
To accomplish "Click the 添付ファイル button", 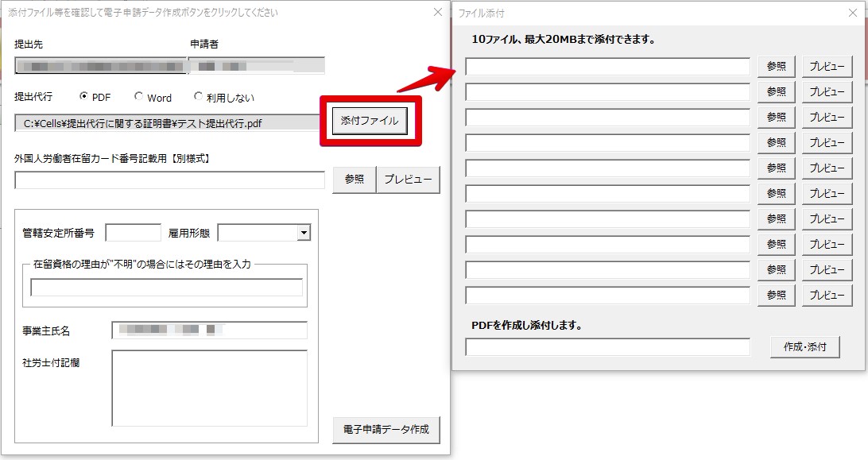I will click(x=370, y=121).
